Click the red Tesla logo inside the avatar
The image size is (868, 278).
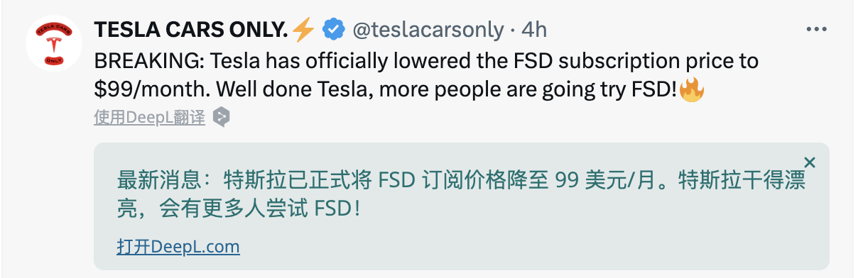coord(55,45)
